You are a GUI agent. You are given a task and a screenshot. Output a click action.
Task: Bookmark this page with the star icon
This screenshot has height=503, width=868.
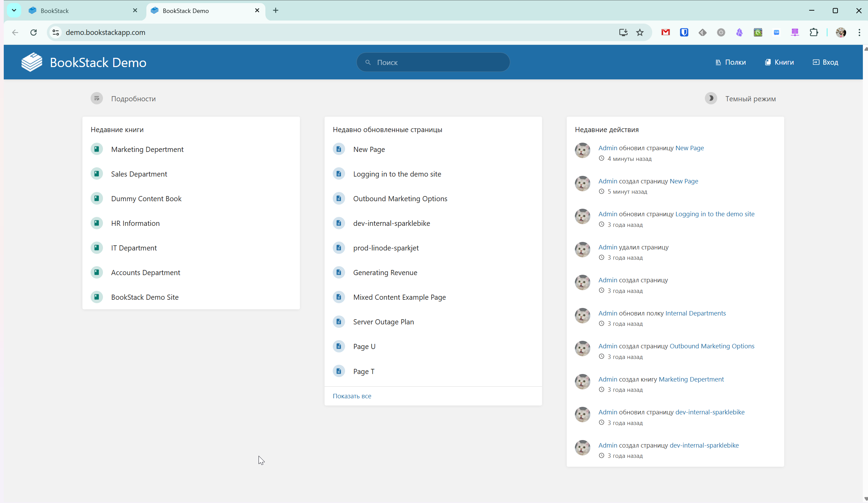(640, 33)
